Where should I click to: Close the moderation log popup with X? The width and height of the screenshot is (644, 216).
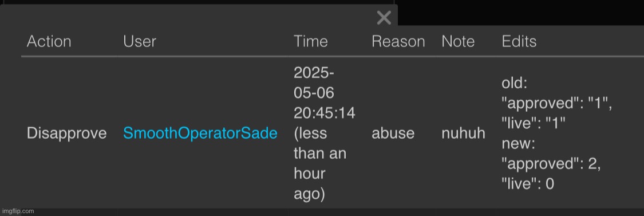point(384,18)
